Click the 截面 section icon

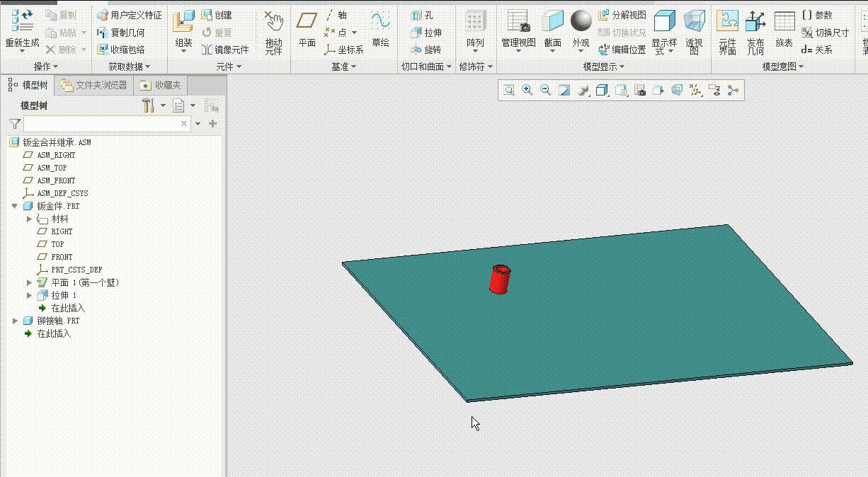[x=553, y=21]
